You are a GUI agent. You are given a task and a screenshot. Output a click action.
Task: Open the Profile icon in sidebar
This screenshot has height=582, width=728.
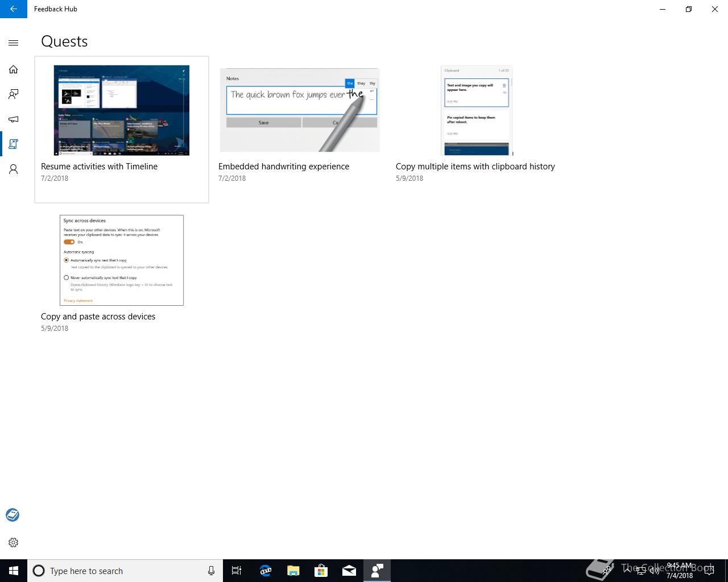[14, 169]
